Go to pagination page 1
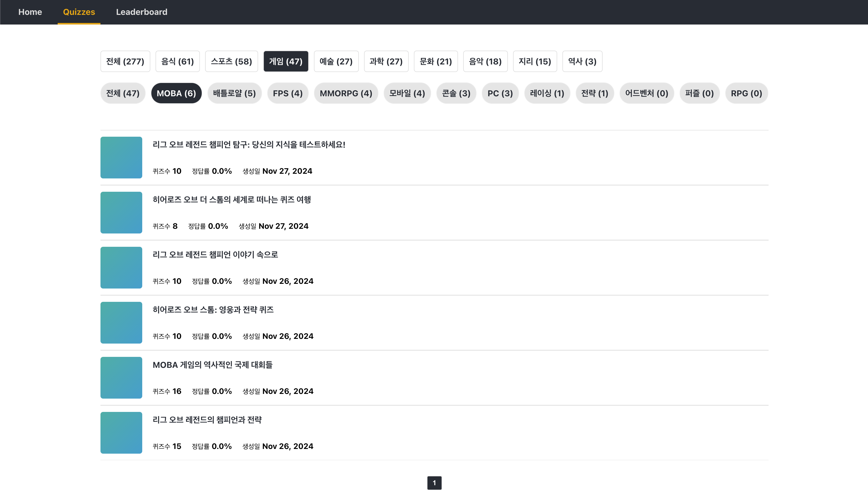Image resolution: width=868 pixels, height=504 pixels. [434, 483]
